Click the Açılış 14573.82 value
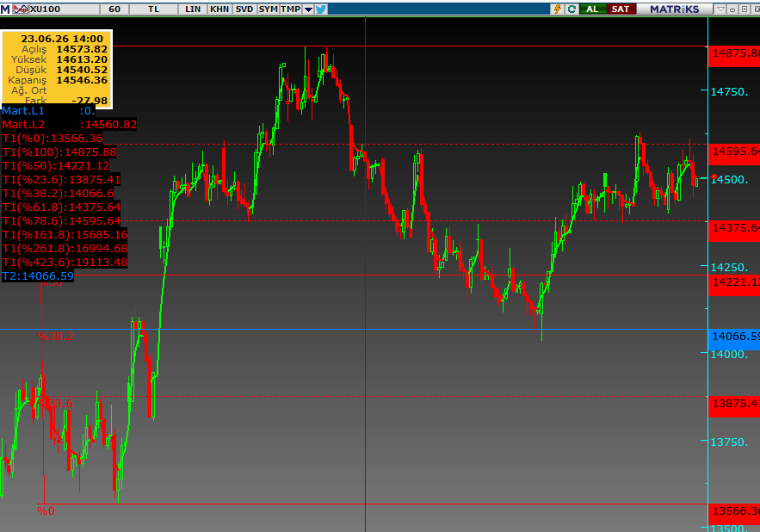The image size is (760, 532). 82,49
